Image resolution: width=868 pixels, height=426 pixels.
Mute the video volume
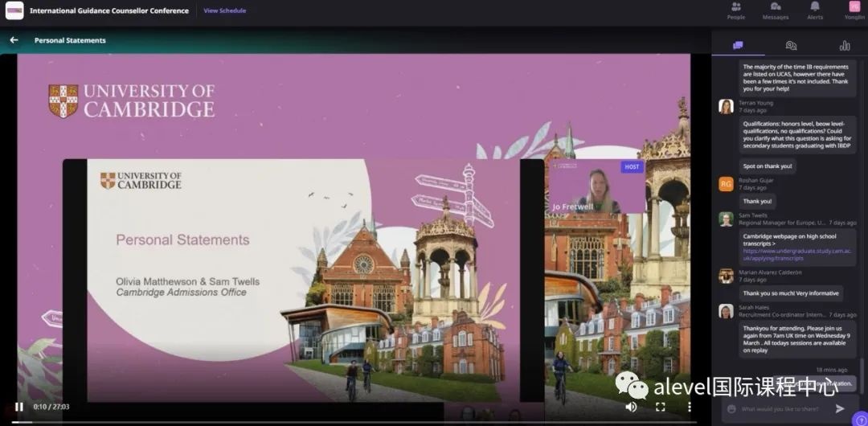point(631,407)
